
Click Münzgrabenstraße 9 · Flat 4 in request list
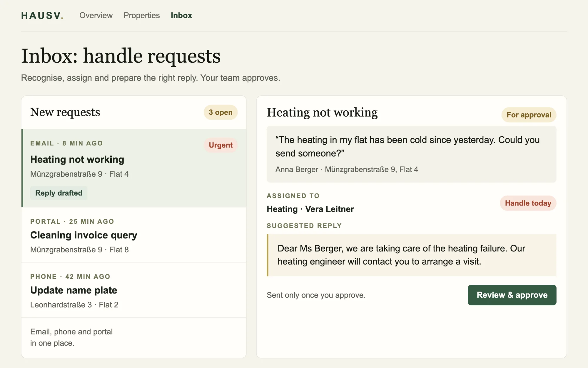coord(79,174)
